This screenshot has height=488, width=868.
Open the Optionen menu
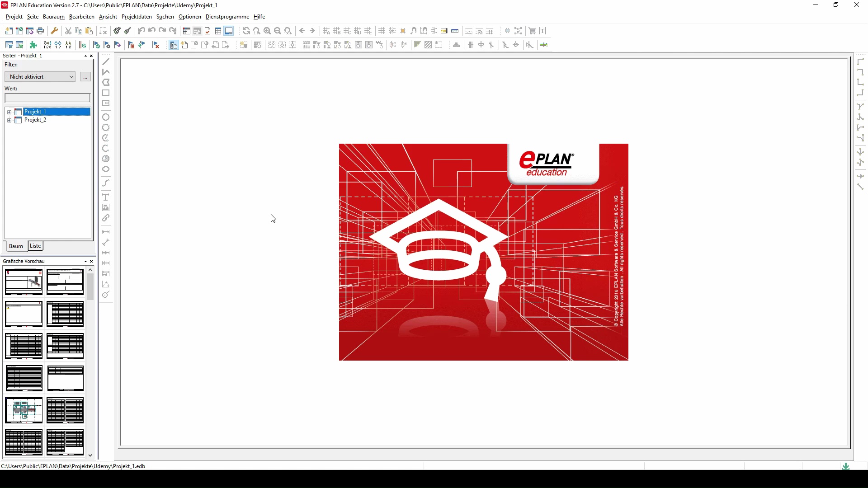click(x=189, y=17)
